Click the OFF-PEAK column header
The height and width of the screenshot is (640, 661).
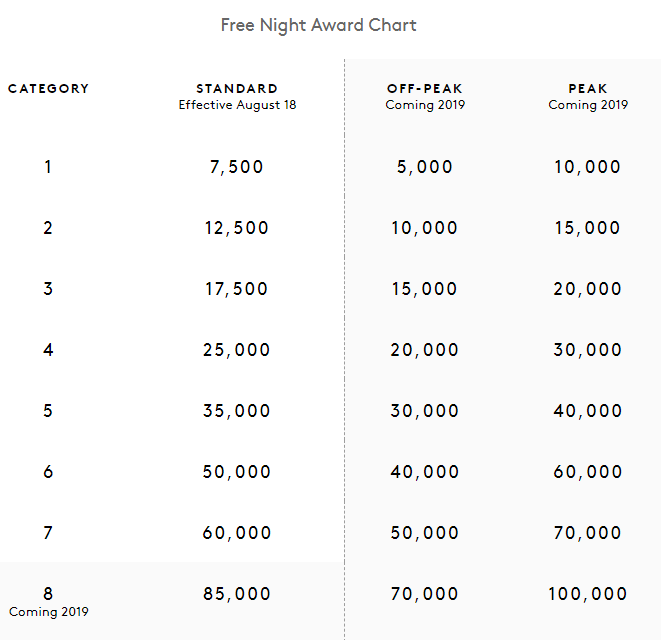click(x=425, y=89)
